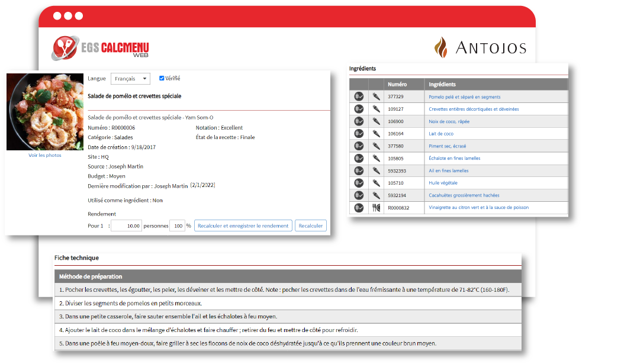Select preparation step 5 about poêle à feu moyen-doux
This screenshot has width=621, height=364.
(288, 344)
